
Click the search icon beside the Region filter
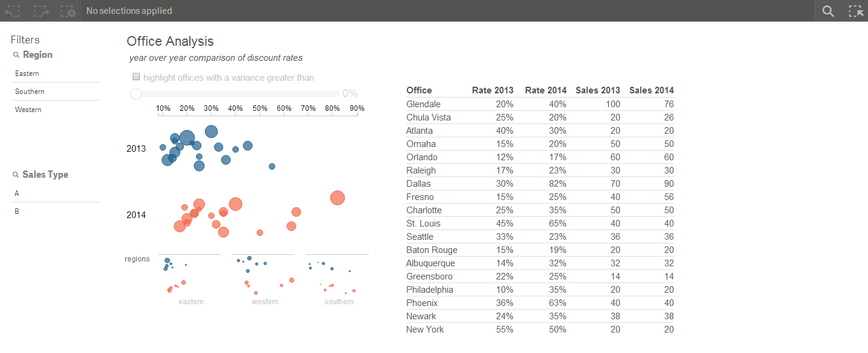pyautogui.click(x=15, y=54)
